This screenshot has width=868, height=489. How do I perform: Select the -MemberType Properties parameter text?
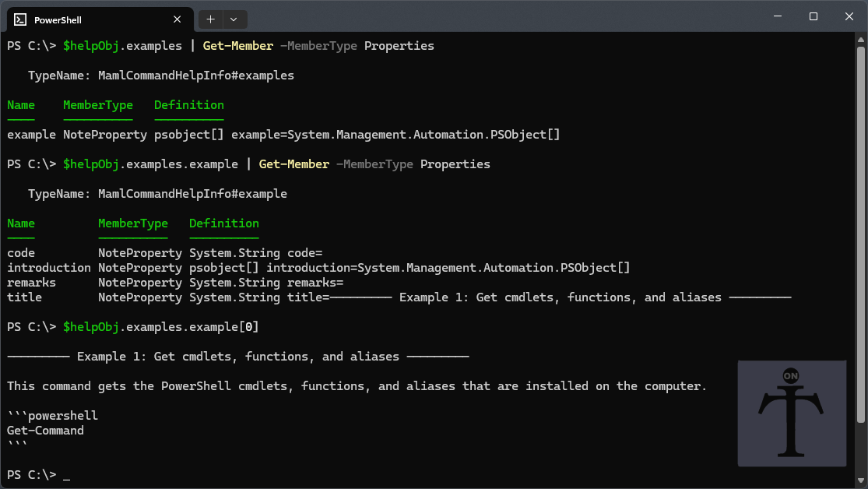[x=360, y=45]
